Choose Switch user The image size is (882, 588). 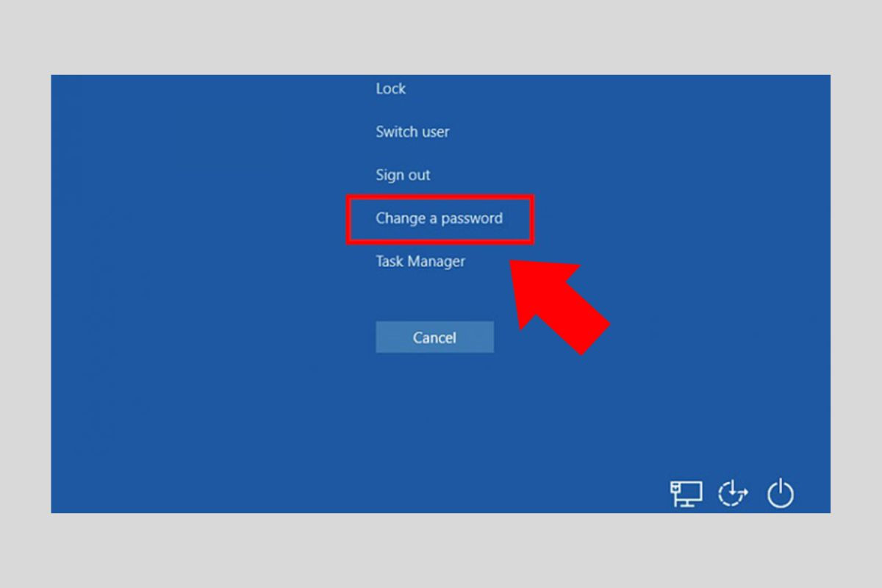(x=412, y=132)
